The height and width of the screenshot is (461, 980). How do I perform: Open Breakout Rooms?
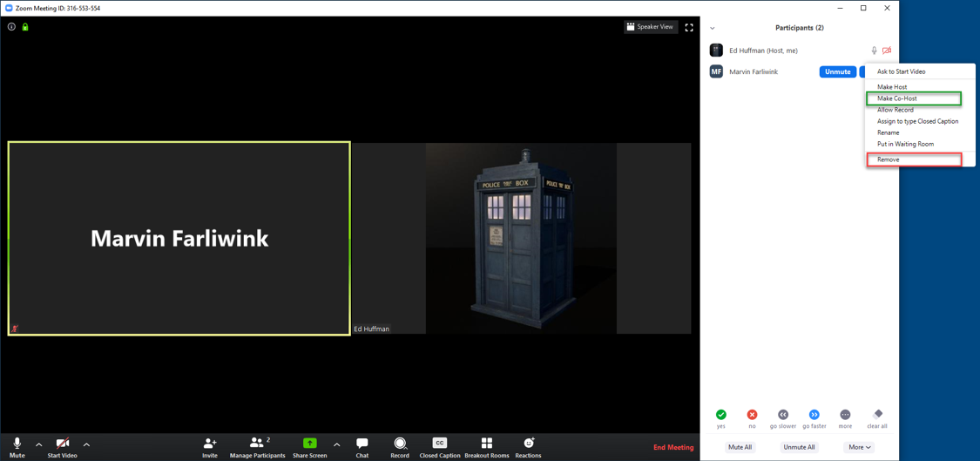coord(487,447)
